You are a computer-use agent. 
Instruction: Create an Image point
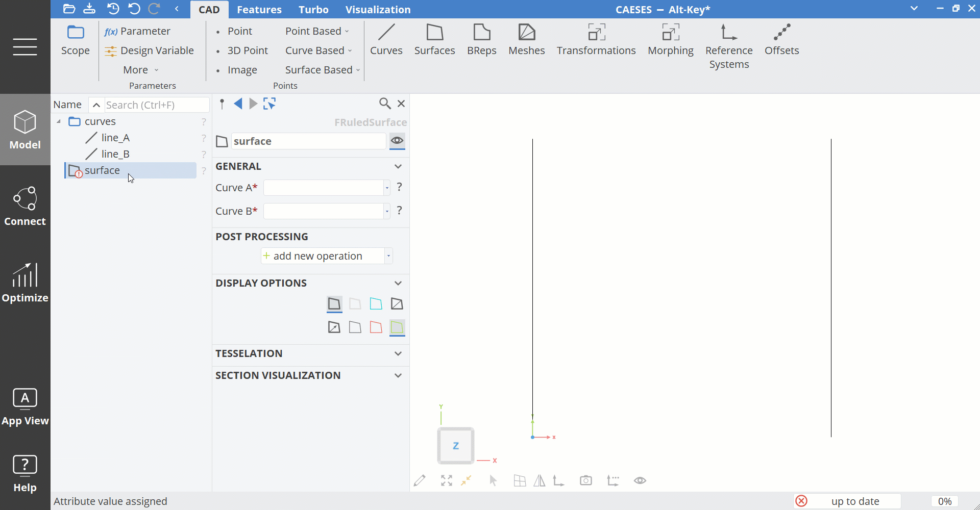pyautogui.click(x=236, y=70)
